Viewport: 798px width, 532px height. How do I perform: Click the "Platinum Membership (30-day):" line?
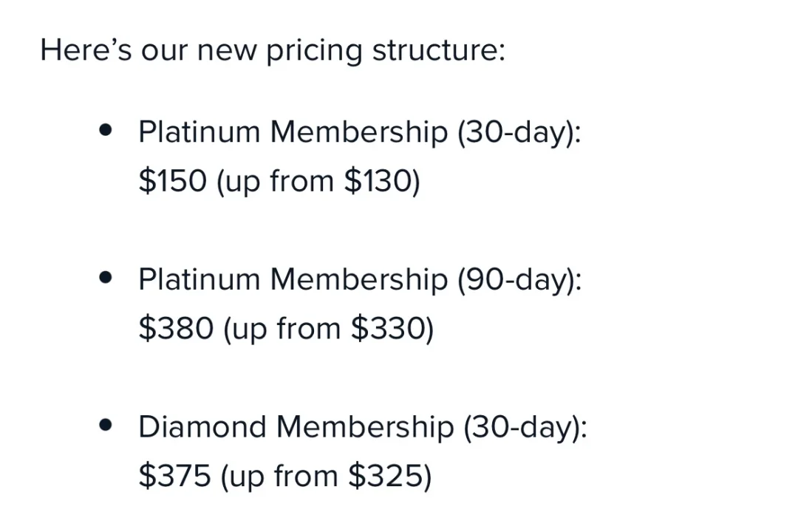pyautogui.click(x=360, y=132)
